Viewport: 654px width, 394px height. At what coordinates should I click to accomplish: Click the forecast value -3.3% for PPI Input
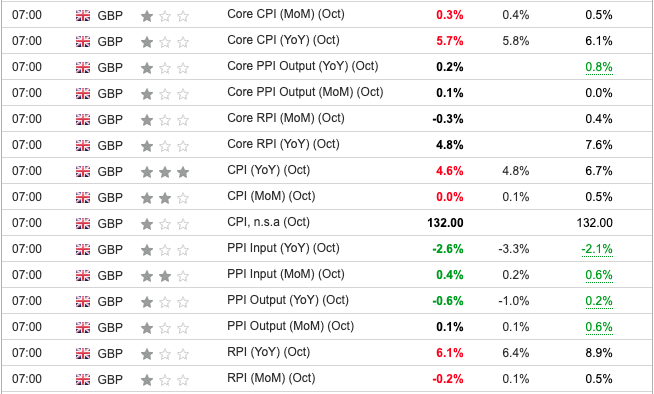tap(514, 249)
